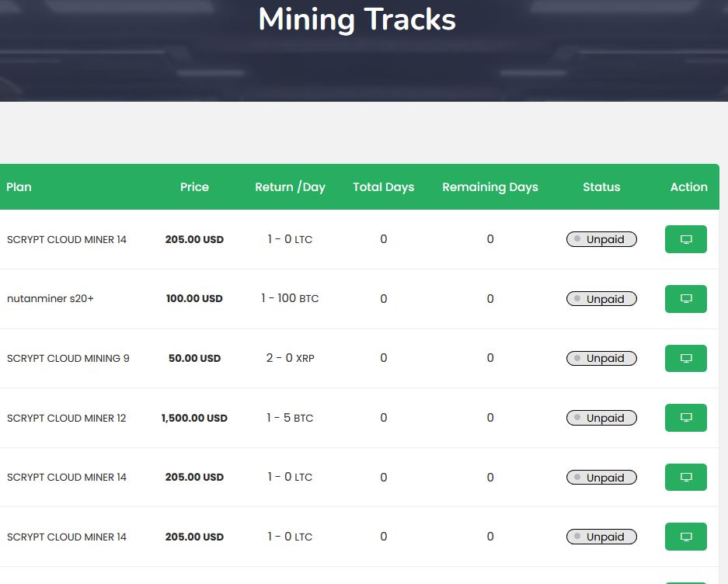Click the 1,500.00 USD price

coord(194,418)
